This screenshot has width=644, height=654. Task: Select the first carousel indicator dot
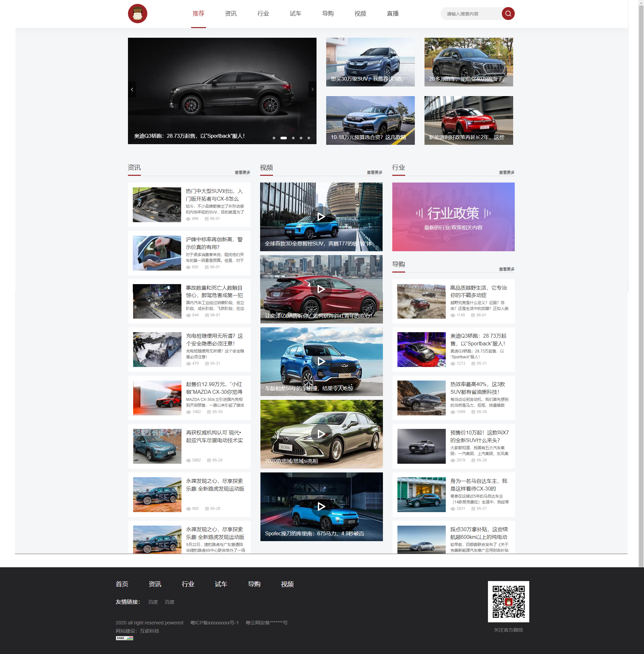tap(274, 138)
